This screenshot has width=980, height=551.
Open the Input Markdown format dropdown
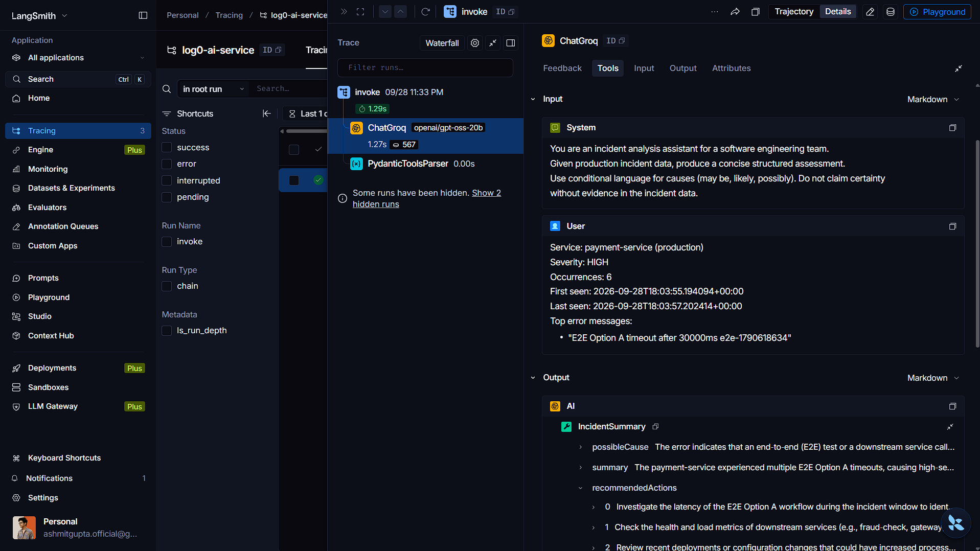(933, 99)
